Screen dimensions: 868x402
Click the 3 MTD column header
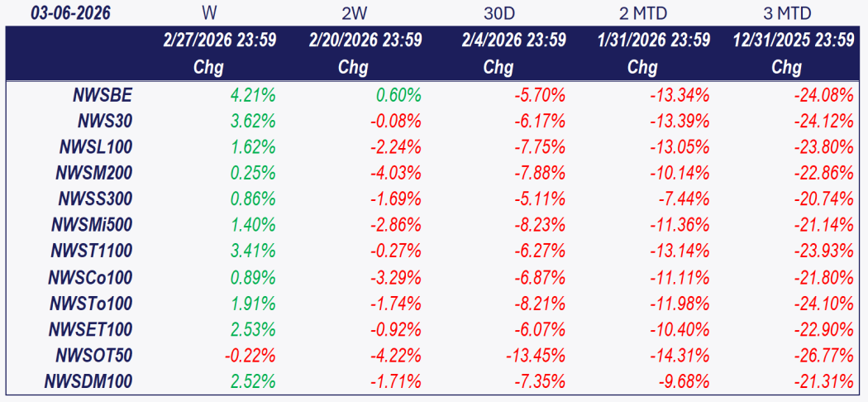(787, 14)
